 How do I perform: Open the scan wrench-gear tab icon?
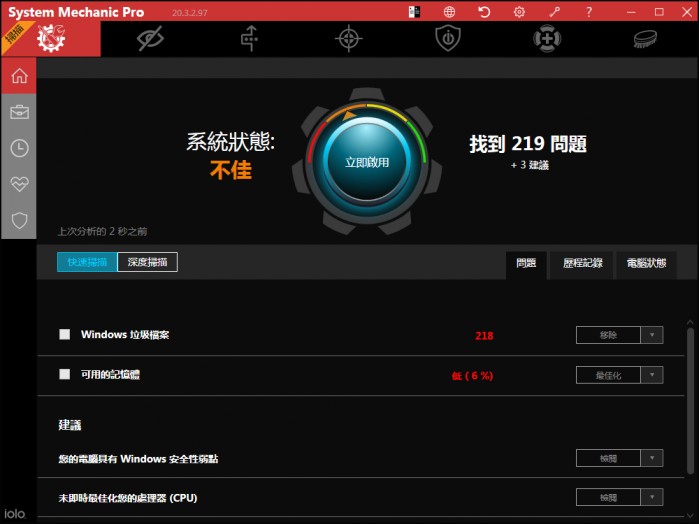[51, 38]
